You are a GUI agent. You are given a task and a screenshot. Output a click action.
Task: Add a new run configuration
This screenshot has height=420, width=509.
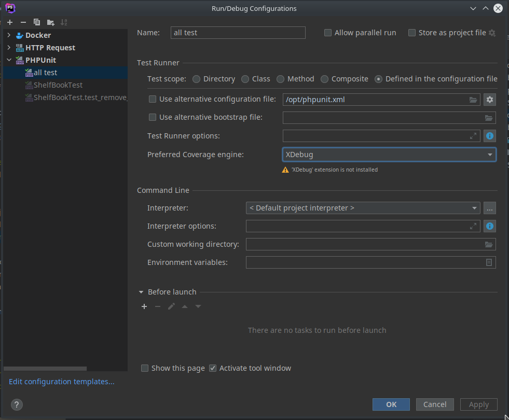tap(10, 22)
